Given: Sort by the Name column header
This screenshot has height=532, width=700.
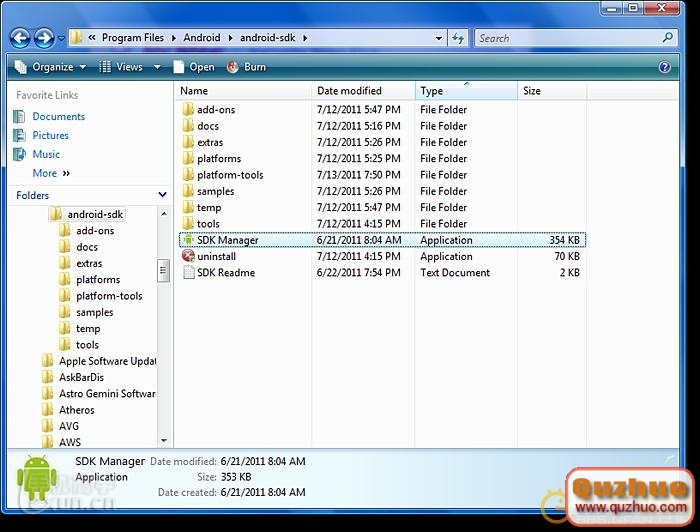Looking at the screenshot, I should click(244, 91).
